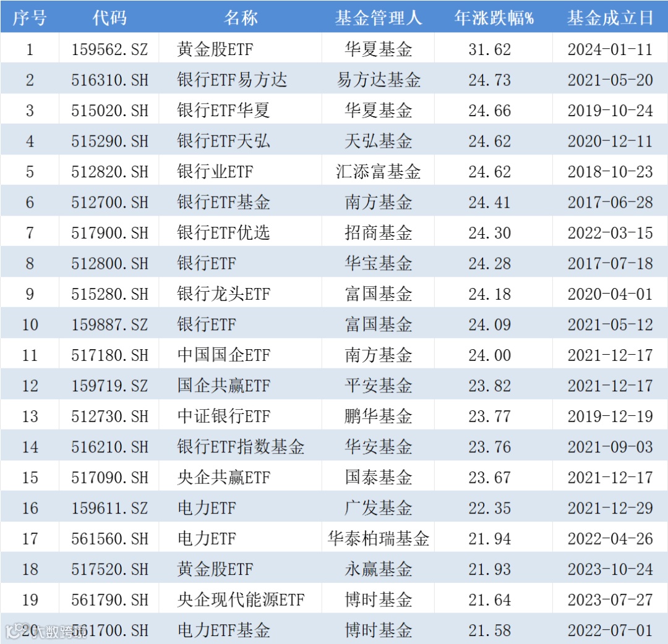The image size is (668, 644).
Task: Click the 代码 column header
Action: coord(109,18)
